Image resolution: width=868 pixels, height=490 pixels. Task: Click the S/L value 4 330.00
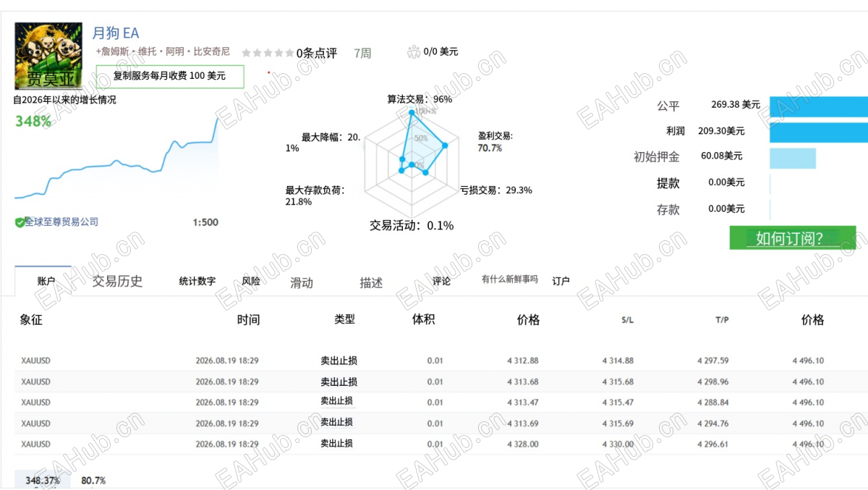[x=618, y=444]
